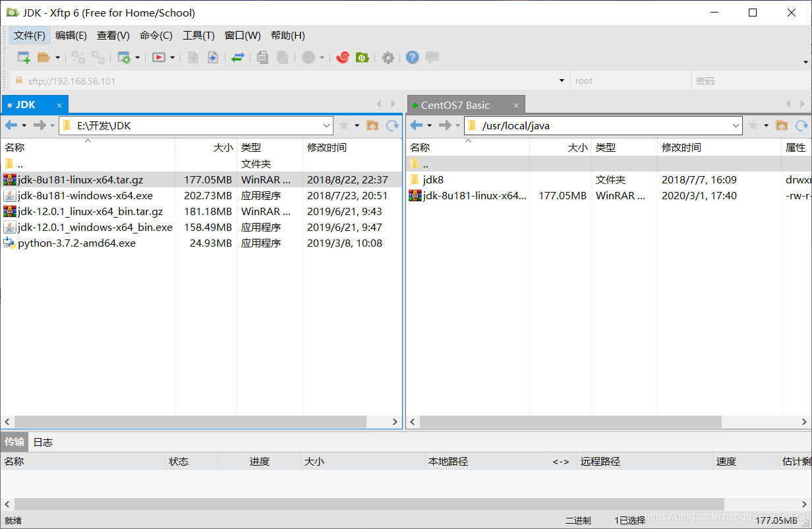Click the home folder icon in remote pane
Screen dimensions: 812x529
click(x=782, y=125)
